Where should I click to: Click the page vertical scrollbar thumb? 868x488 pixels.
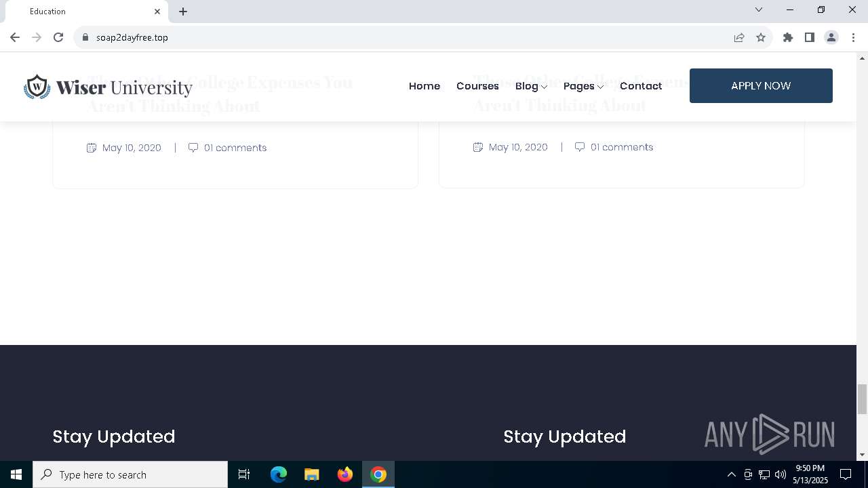click(862, 399)
